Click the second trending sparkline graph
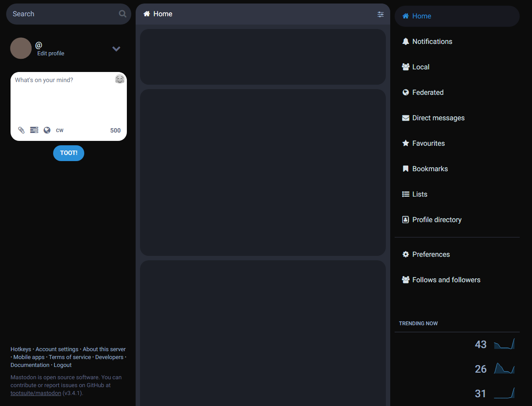Screen dimensions: 532x406 coord(504,369)
